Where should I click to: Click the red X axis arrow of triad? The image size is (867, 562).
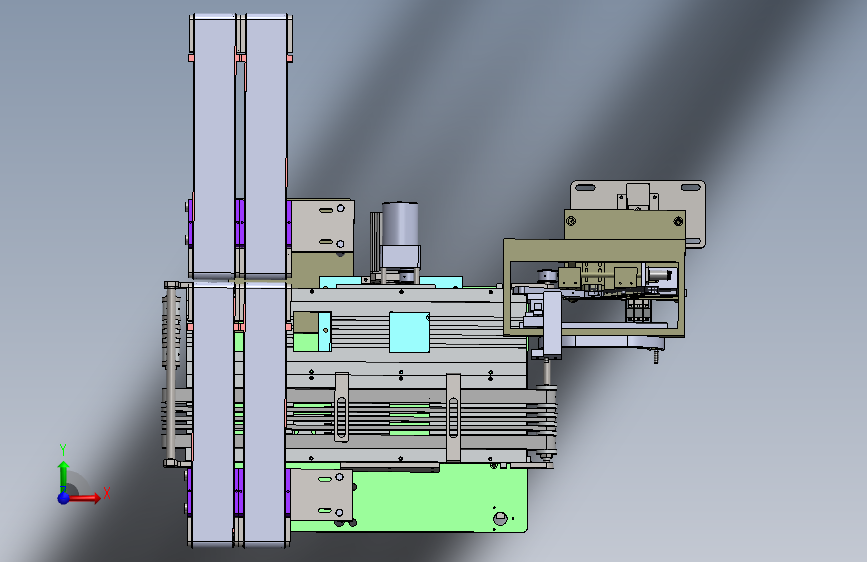[84, 498]
